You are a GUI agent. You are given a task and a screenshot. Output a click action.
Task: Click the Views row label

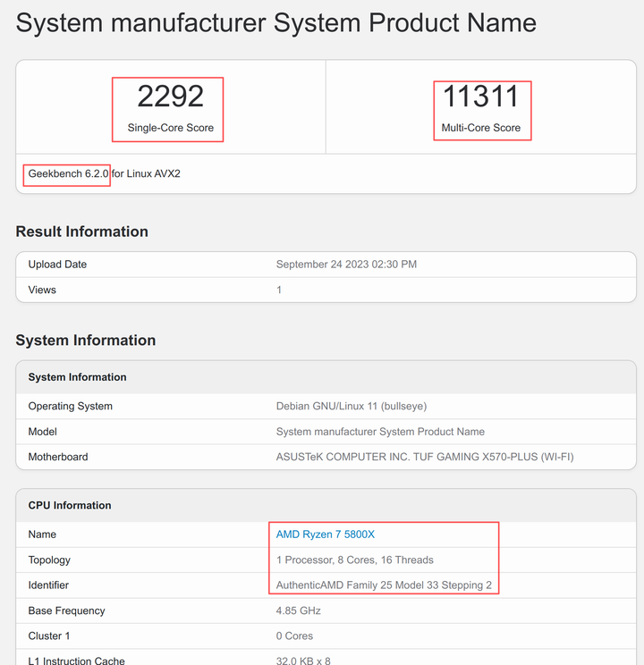[x=42, y=290]
